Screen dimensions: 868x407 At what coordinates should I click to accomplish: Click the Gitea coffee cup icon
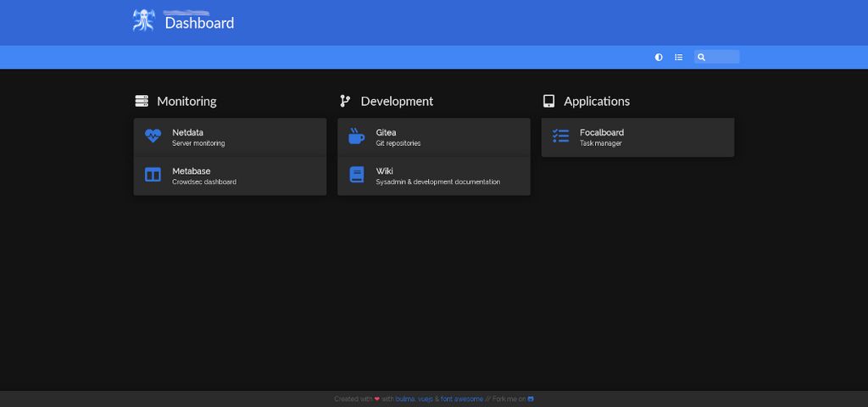(357, 137)
